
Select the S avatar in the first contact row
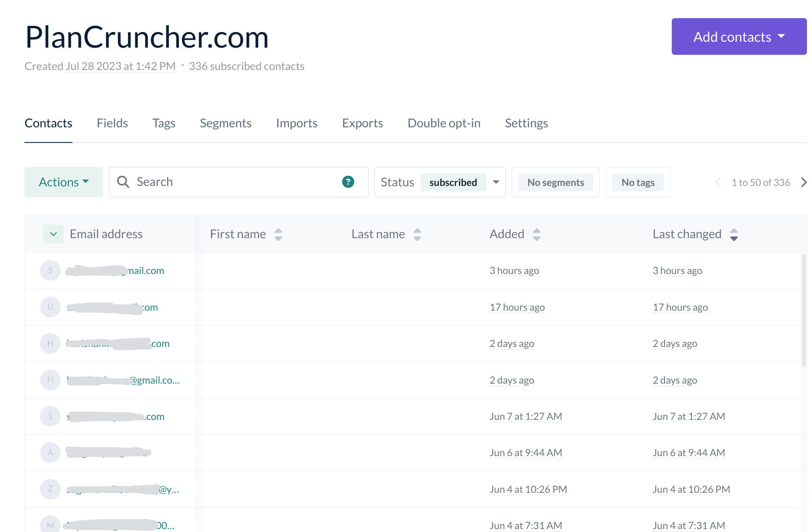click(x=50, y=271)
